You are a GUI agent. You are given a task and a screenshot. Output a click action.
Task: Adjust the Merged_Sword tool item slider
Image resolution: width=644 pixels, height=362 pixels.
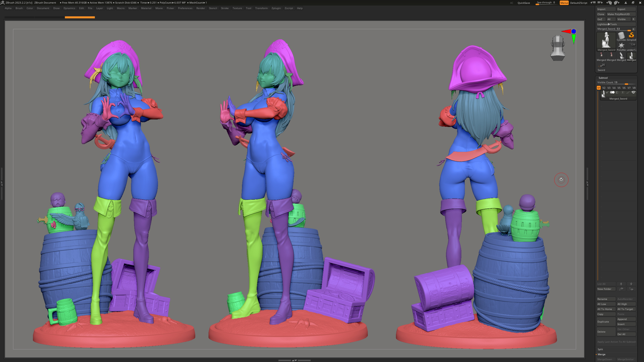coord(614,29)
